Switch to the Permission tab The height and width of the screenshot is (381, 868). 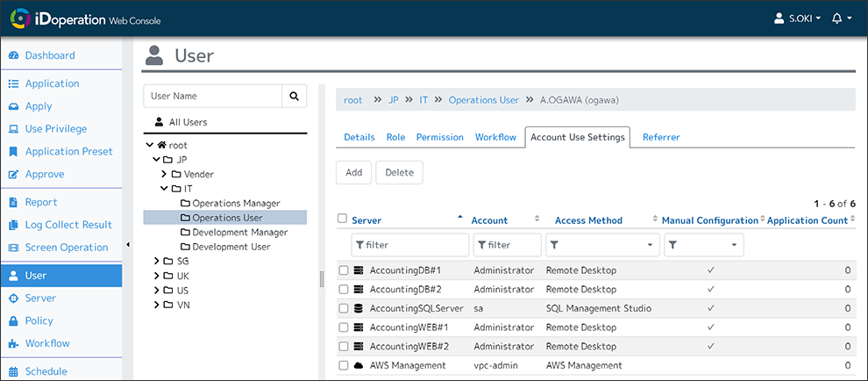click(x=440, y=137)
